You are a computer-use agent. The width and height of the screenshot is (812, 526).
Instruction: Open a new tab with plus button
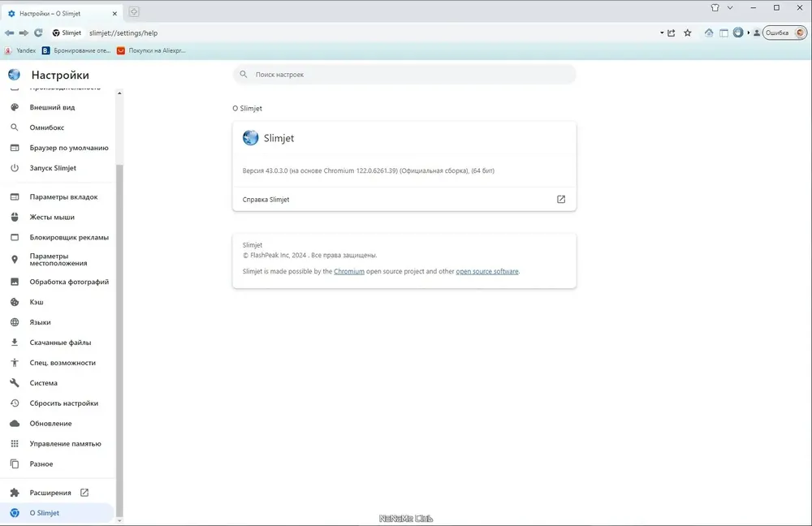point(134,11)
